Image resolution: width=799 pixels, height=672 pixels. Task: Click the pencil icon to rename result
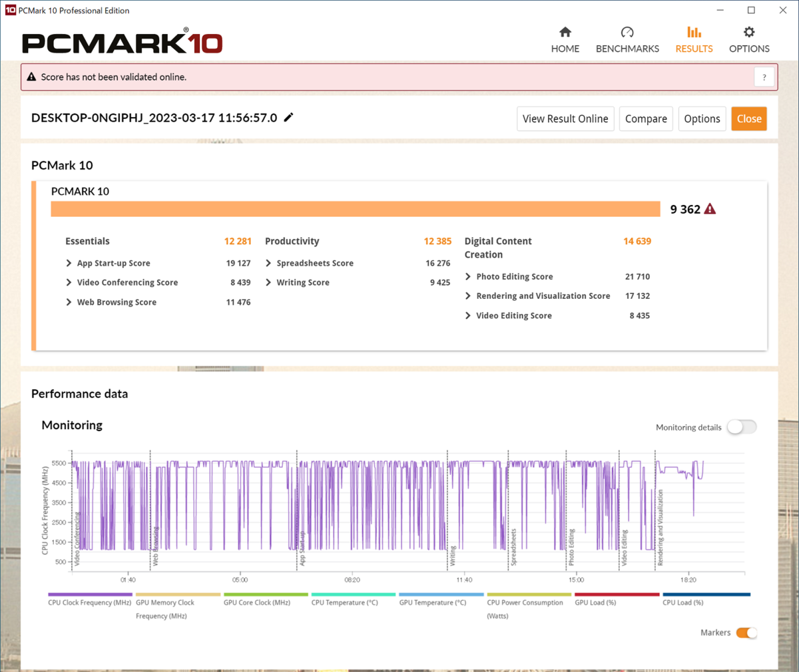point(288,117)
